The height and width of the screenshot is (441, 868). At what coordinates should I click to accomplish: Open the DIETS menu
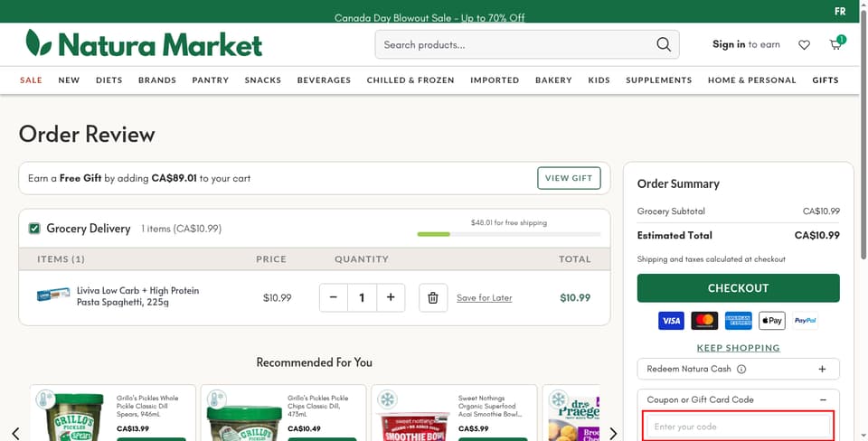point(109,80)
